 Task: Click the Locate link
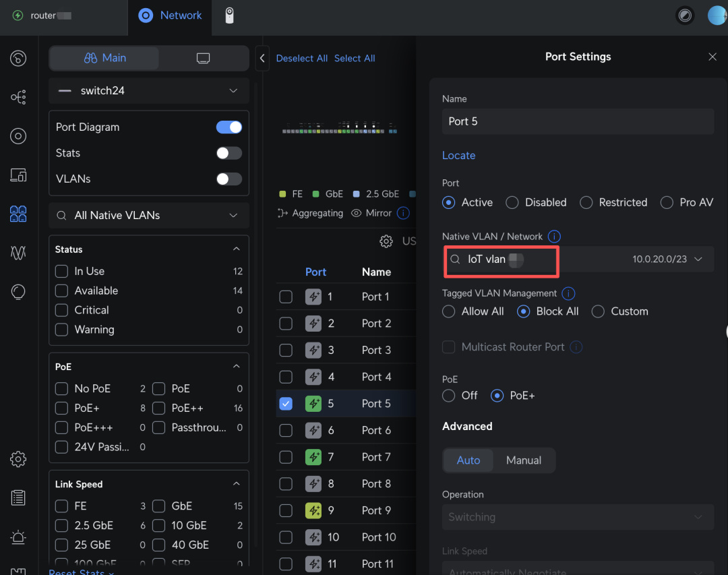(459, 155)
